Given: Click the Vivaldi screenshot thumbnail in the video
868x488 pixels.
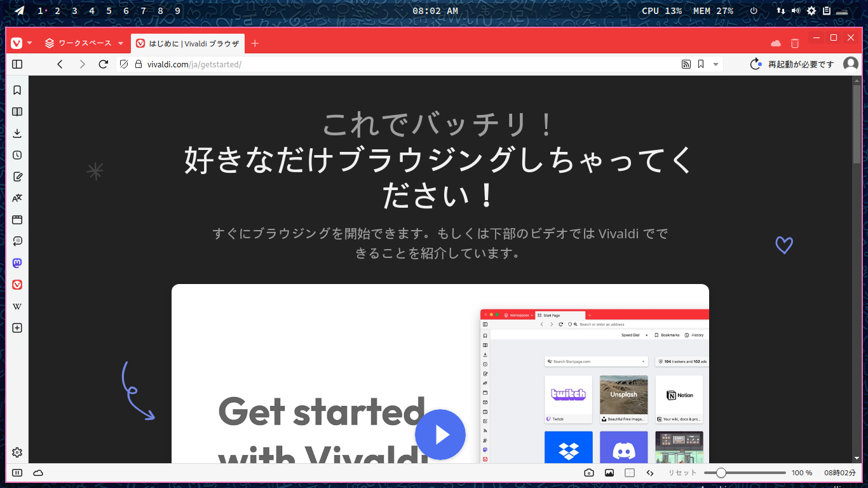Looking at the screenshot, I should (594, 386).
